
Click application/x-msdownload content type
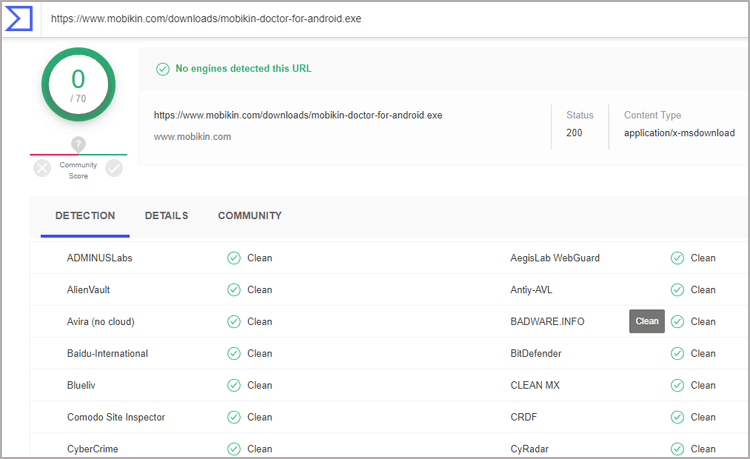click(x=679, y=133)
